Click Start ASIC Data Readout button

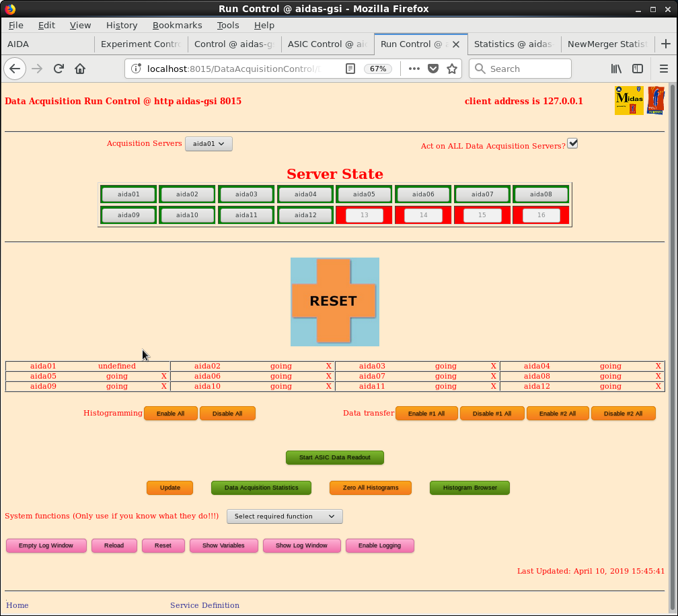tap(334, 457)
